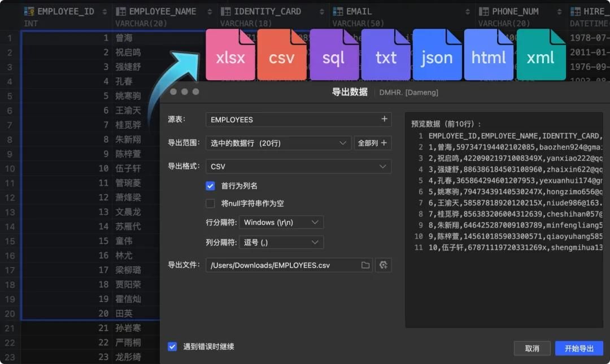Click the EMAIL column type icon
Screen dimensions: 610x364
tap(338, 12)
